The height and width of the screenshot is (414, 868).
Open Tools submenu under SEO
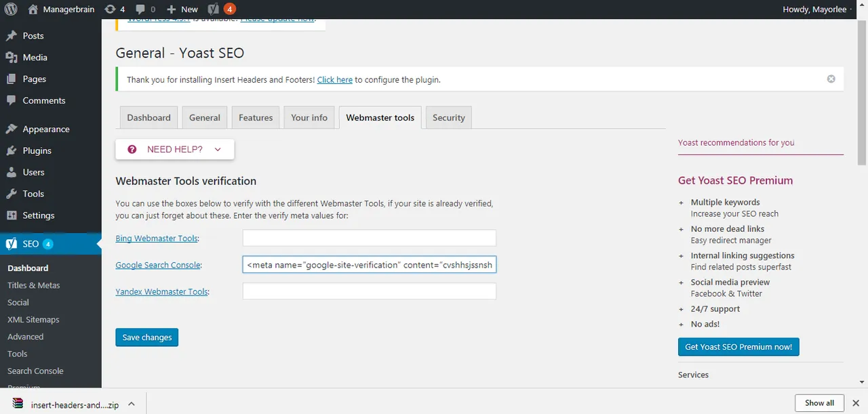(x=18, y=354)
